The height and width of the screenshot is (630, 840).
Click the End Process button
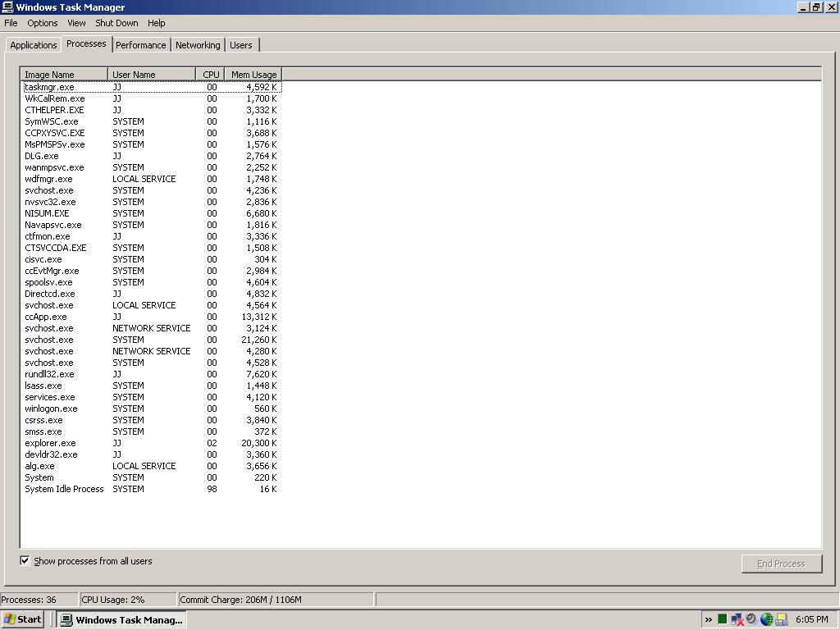coord(781,564)
